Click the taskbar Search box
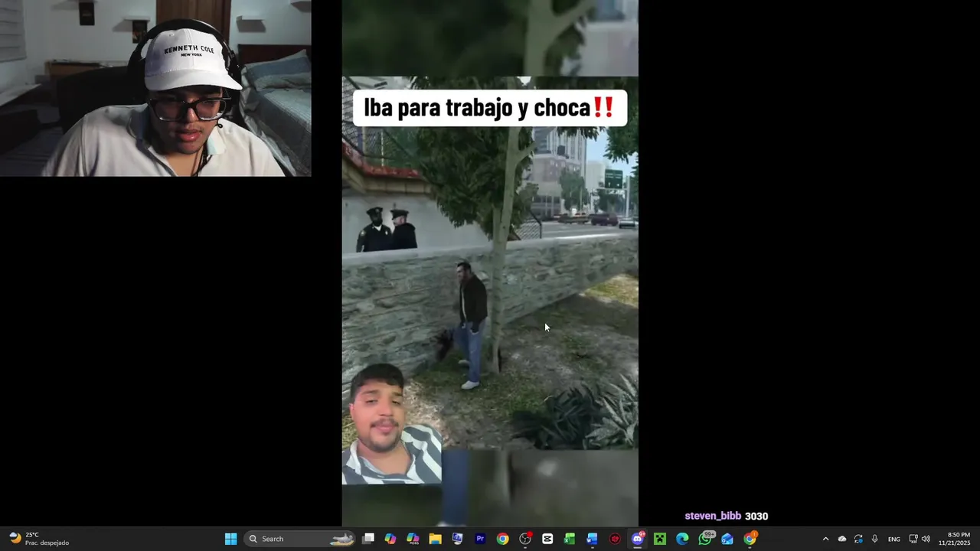 tap(300, 539)
